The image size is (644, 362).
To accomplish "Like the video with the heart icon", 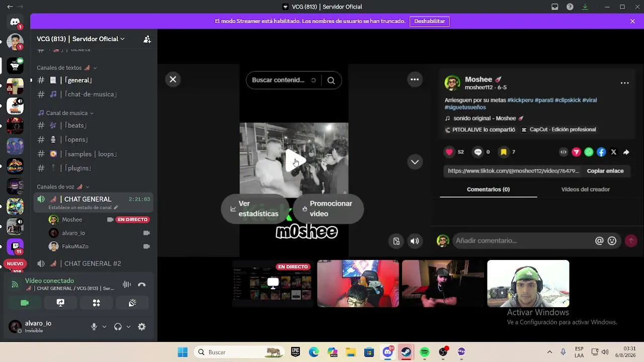I will (x=449, y=152).
